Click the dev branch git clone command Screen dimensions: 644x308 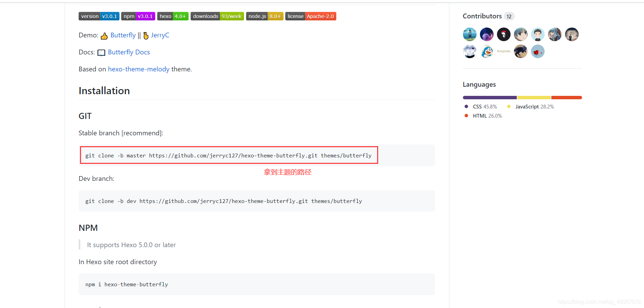(224, 201)
